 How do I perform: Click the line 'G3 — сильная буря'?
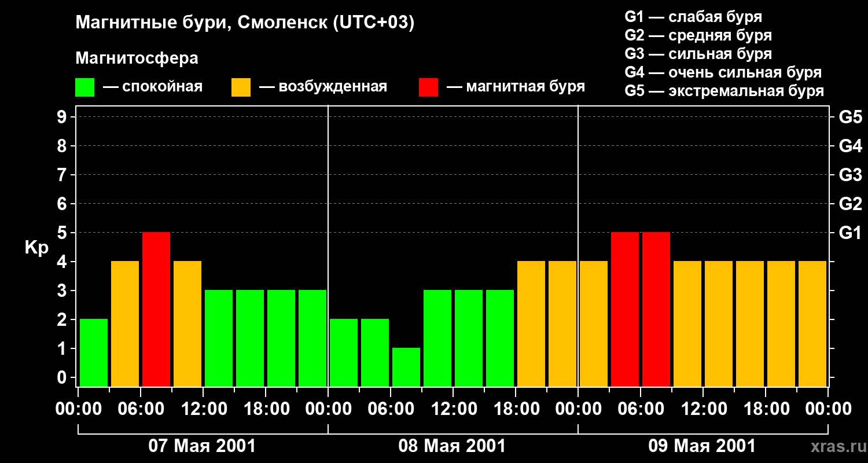(x=698, y=54)
